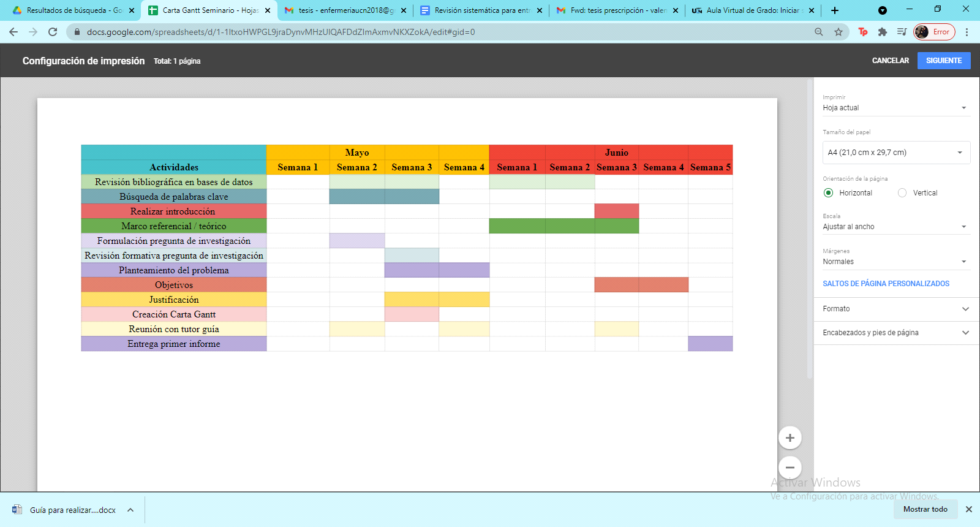Open the Imprimir Hoja actual dropdown

tap(895, 108)
